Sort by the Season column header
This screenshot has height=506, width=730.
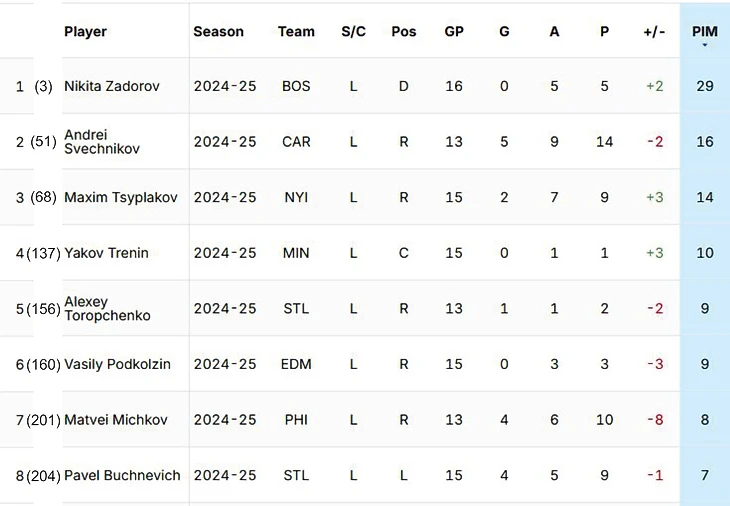[x=218, y=31]
